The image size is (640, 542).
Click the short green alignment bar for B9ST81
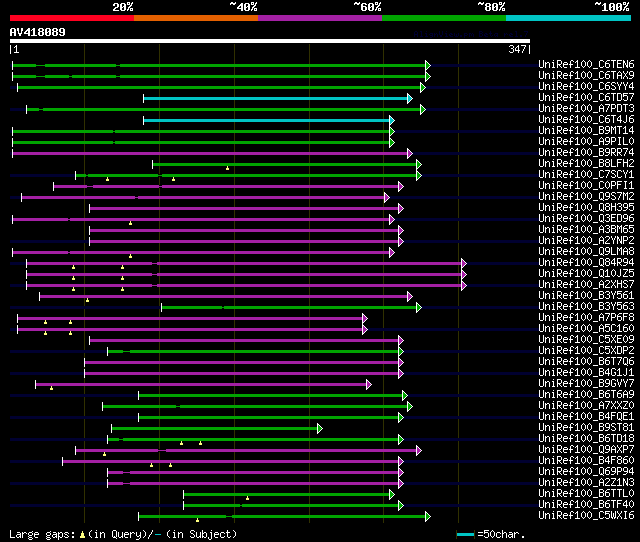215,429
